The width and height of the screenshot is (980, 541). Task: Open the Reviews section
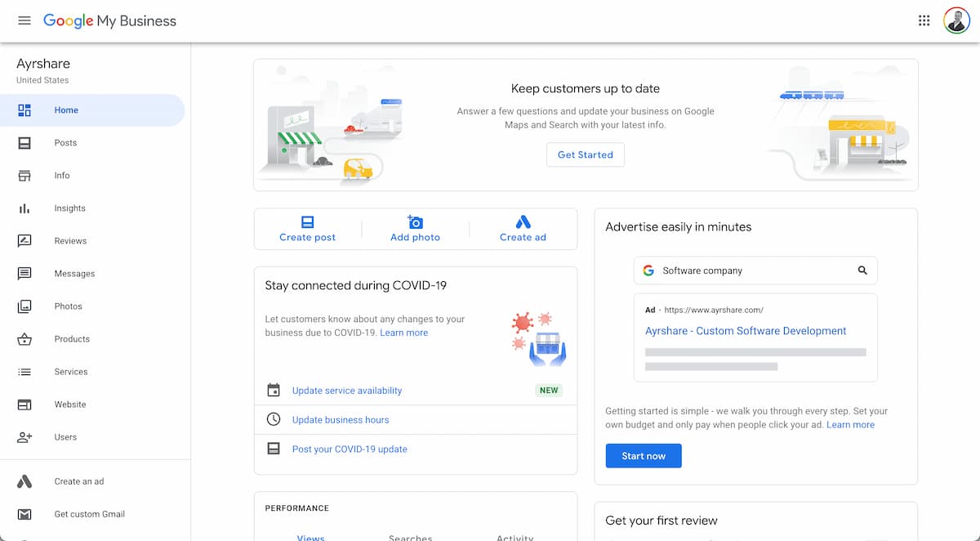click(x=70, y=240)
